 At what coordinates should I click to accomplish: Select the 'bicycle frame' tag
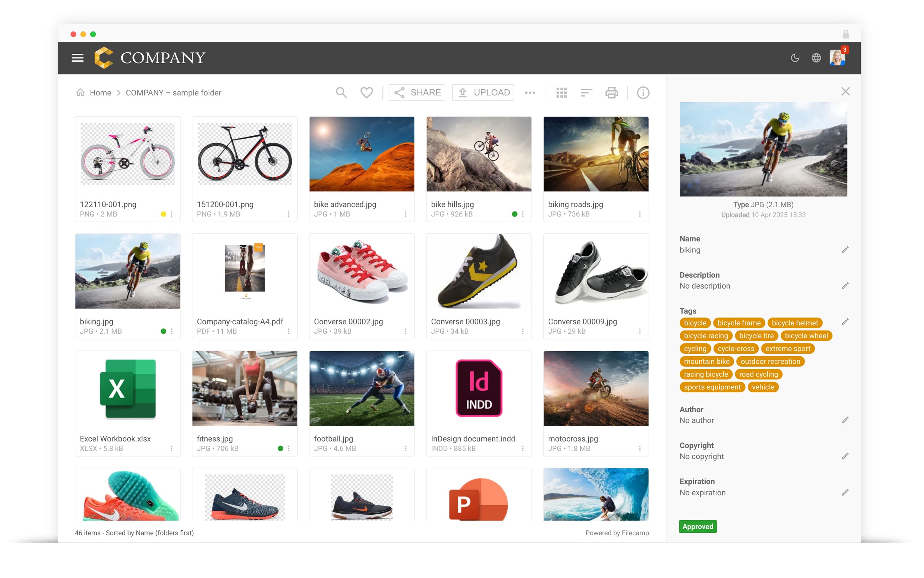pyautogui.click(x=739, y=323)
